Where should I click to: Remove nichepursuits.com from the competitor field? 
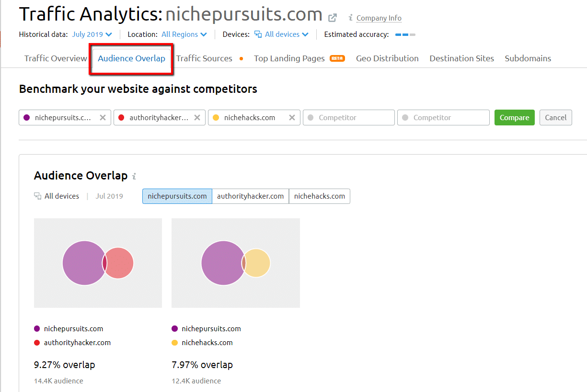pyautogui.click(x=103, y=118)
